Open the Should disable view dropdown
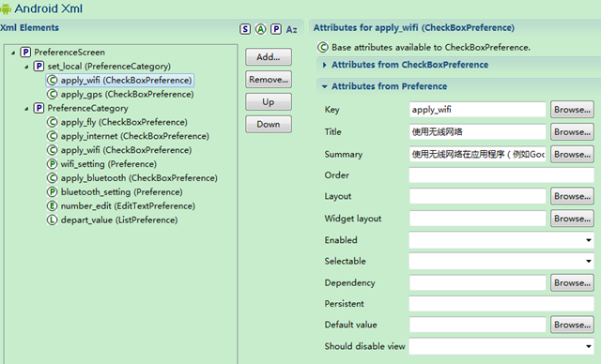 [589, 346]
